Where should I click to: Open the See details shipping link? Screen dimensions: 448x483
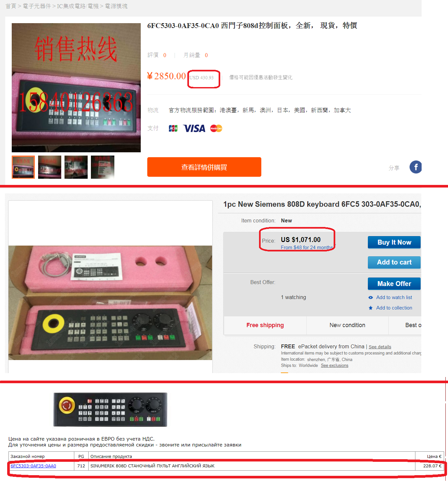click(x=380, y=347)
